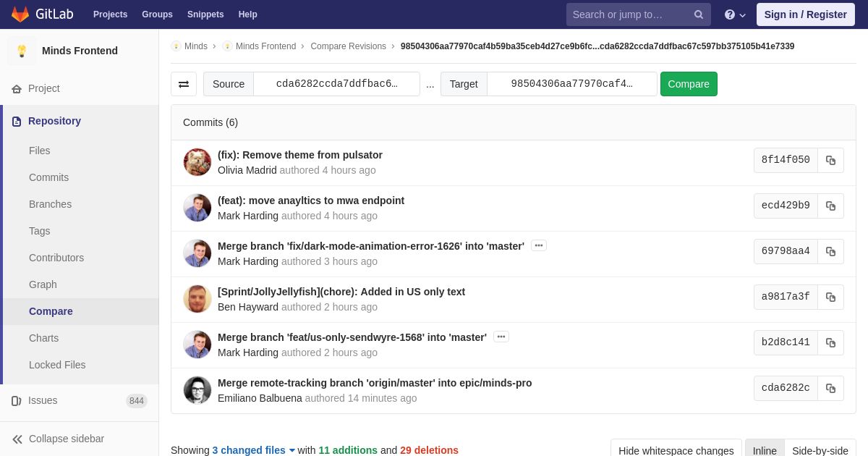This screenshot has width=868, height=456.
Task: Click Emiliano Balbuena's avatar
Action: [x=197, y=390]
